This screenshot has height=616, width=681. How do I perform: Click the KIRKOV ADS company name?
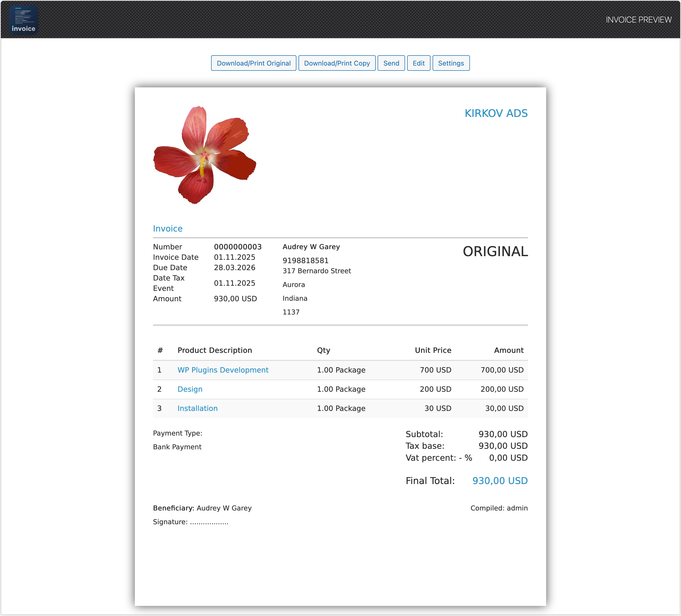(496, 113)
